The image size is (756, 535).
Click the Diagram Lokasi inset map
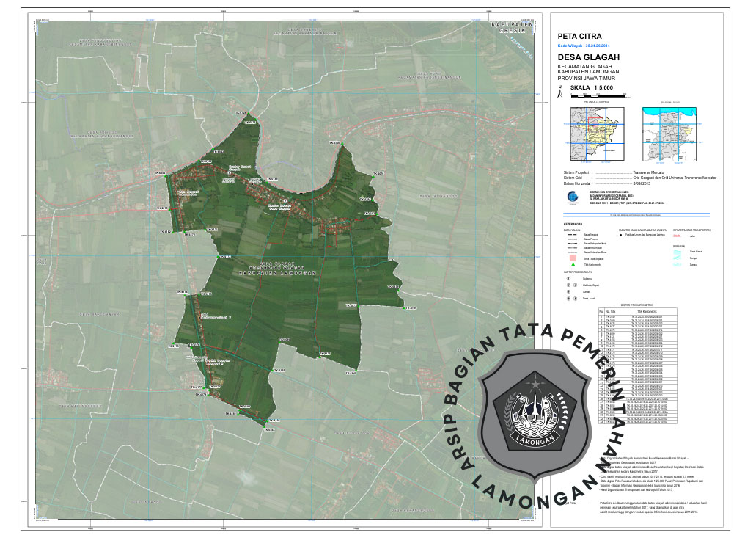pyautogui.click(x=670, y=134)
